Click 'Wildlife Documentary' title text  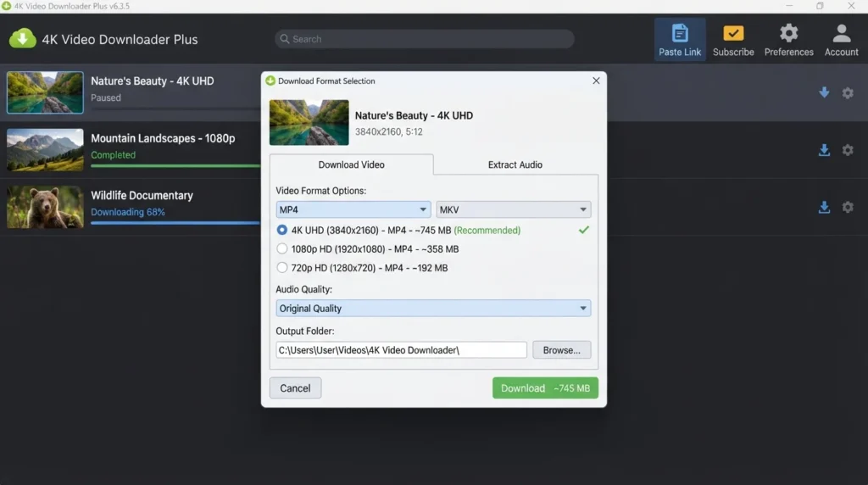point(142,195)
